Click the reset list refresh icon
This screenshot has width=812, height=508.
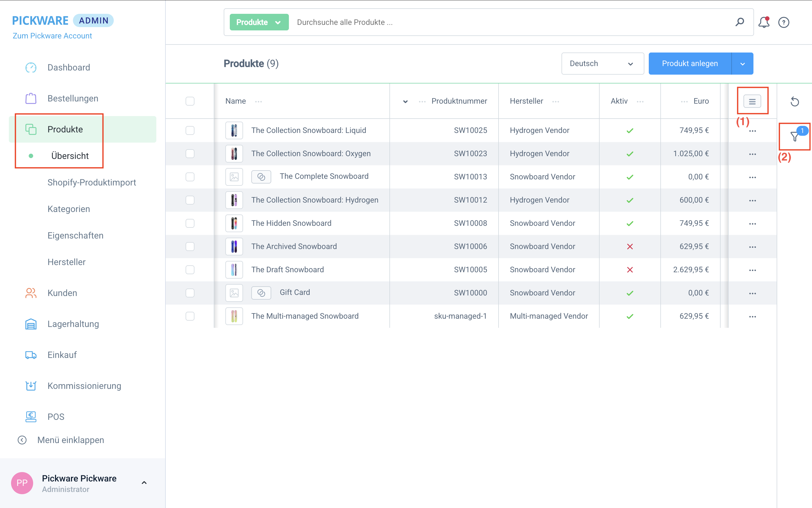[x=794, y=101]
